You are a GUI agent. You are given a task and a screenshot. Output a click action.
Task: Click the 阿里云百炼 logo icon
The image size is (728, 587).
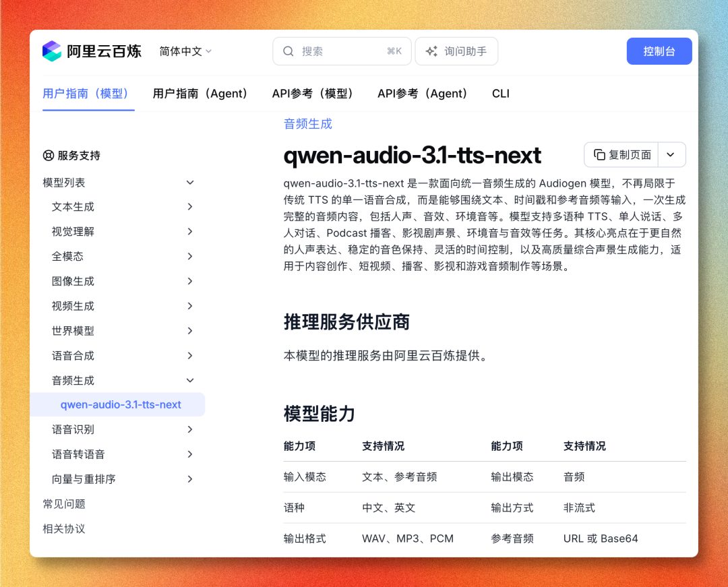click(51, 51)
